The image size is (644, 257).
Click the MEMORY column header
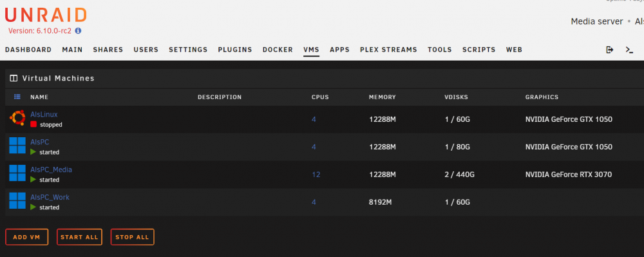point(383,97)
